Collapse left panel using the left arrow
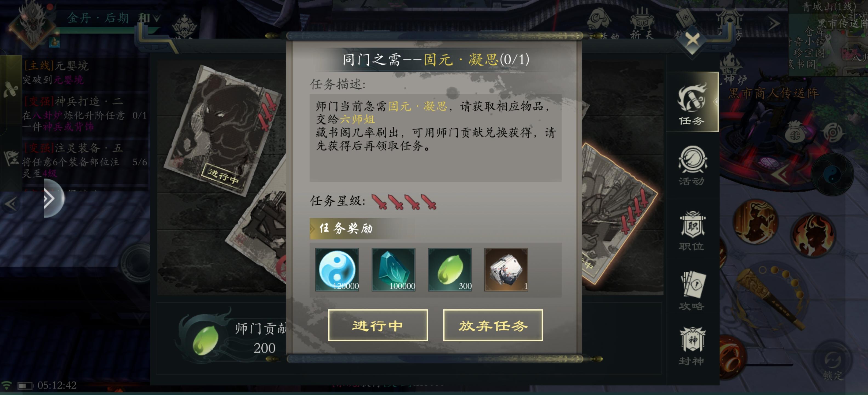 point(10,204)
